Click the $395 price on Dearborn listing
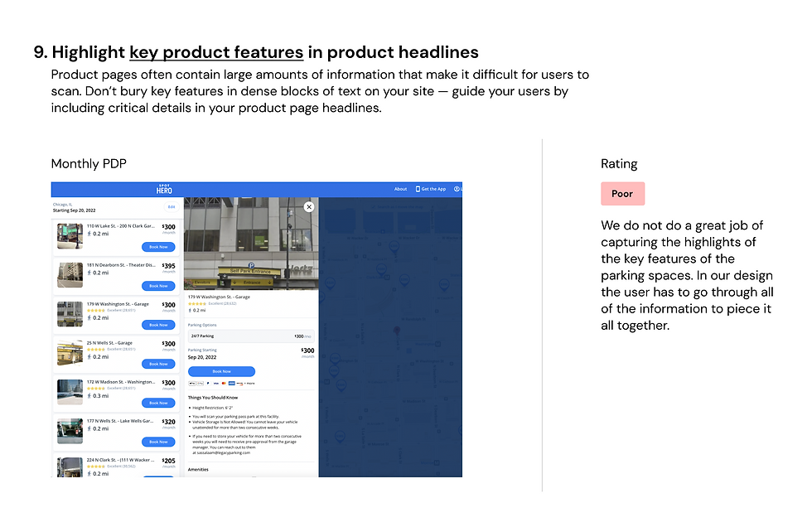The width and height of the screenshot is (812, 527). [168, 265]
